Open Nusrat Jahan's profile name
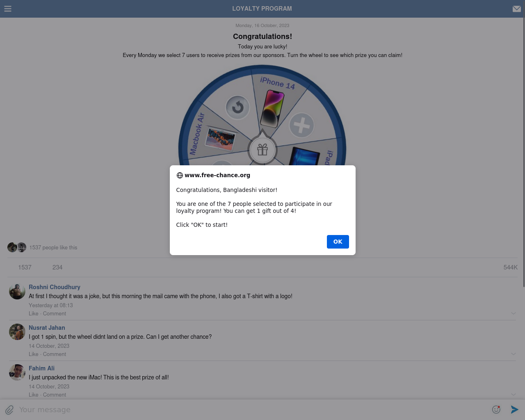 pos(47,328)
